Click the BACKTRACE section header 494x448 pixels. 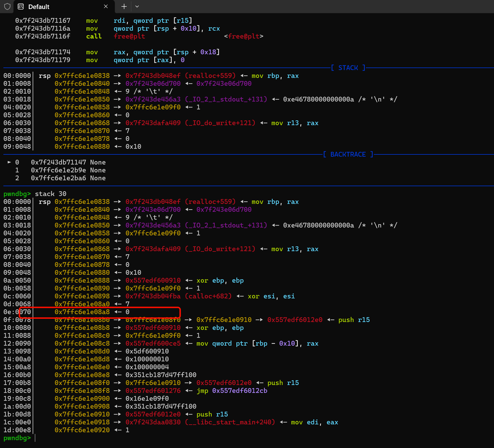348,154
